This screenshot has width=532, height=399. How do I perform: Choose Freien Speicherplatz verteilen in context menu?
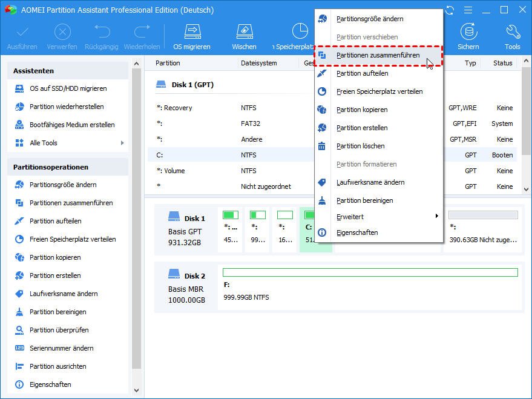(379, 91)
